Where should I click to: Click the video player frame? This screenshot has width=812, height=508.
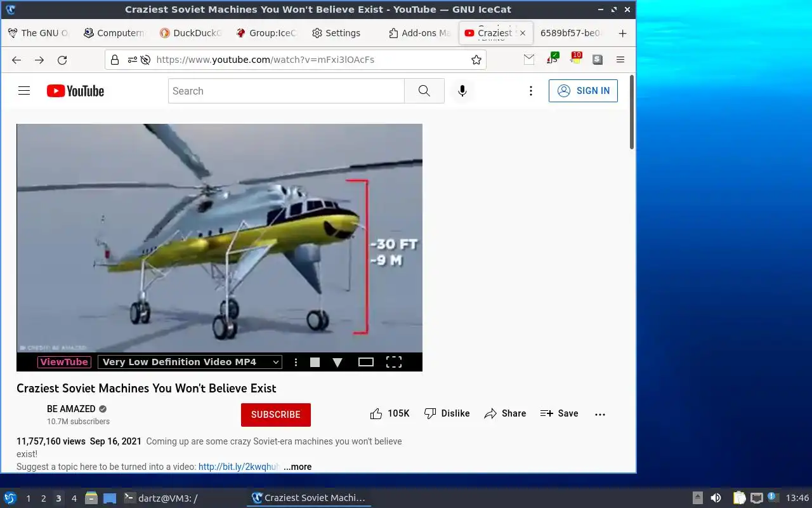[x=219, y=238]
